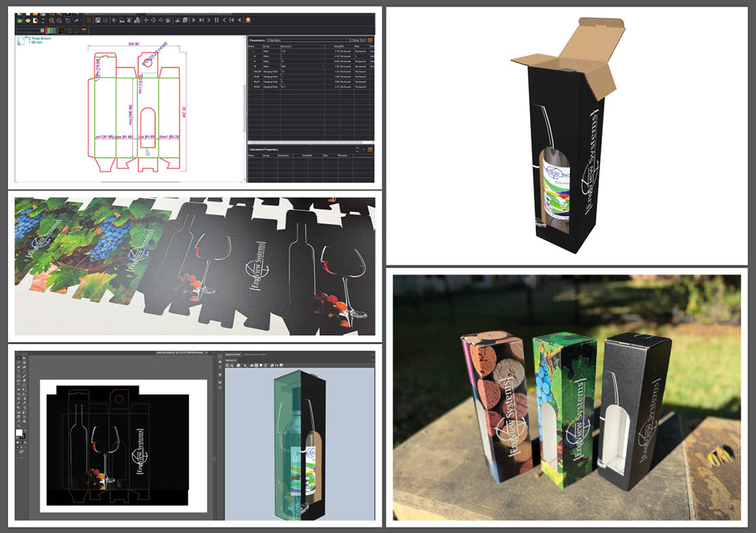Image resolution: width=756 pixels, height=533 pixels.
Task: Click the move crosshair icon in toolbar
Action: click(x=146, y=20)
